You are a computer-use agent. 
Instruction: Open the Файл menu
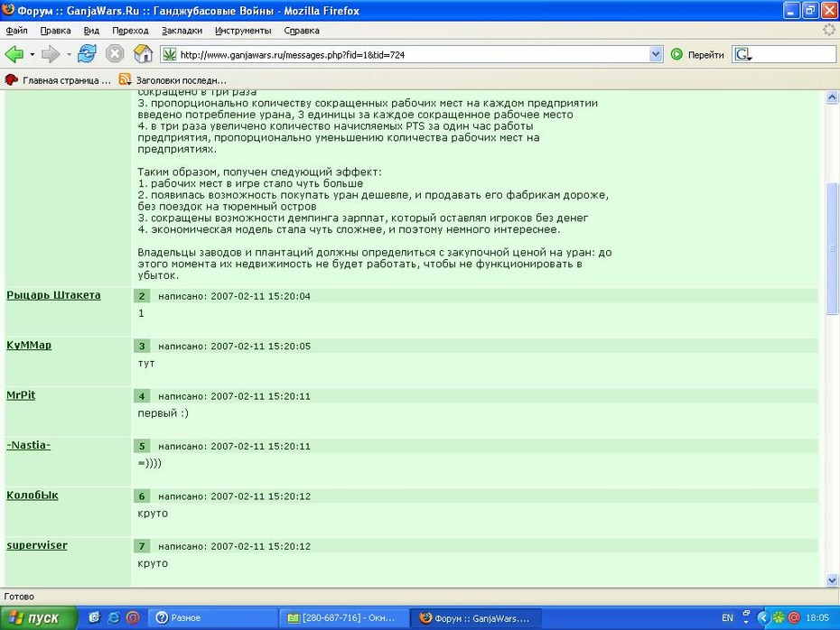[x=16, y=31]
